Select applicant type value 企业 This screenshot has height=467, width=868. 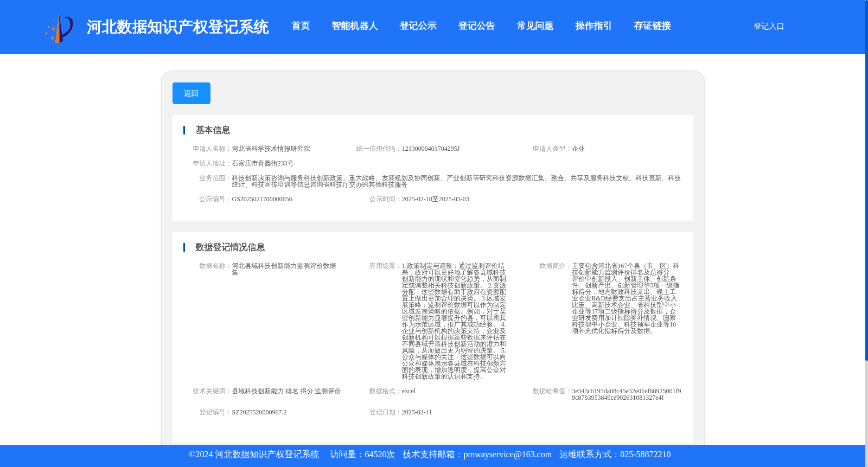[x=578, y=149]
